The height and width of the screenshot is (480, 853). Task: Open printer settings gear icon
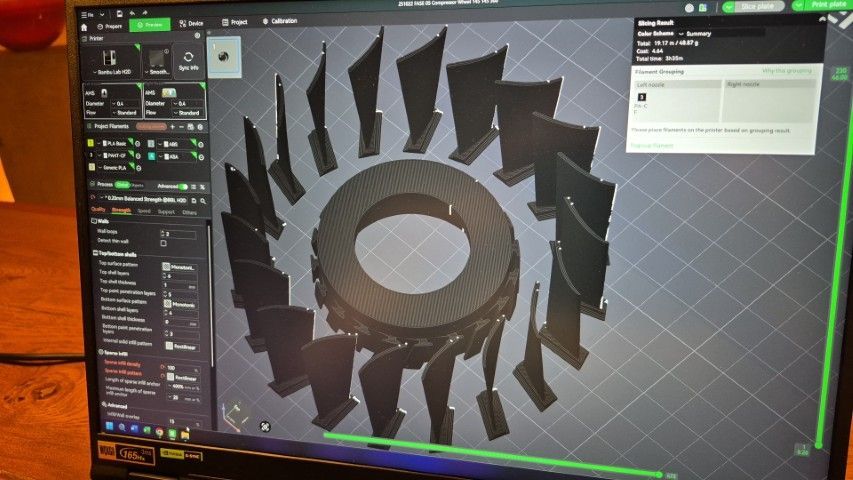(197, 35)
